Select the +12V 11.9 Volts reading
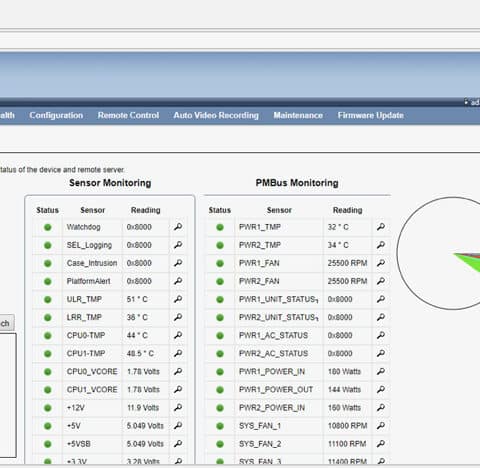 click(143, 407)
